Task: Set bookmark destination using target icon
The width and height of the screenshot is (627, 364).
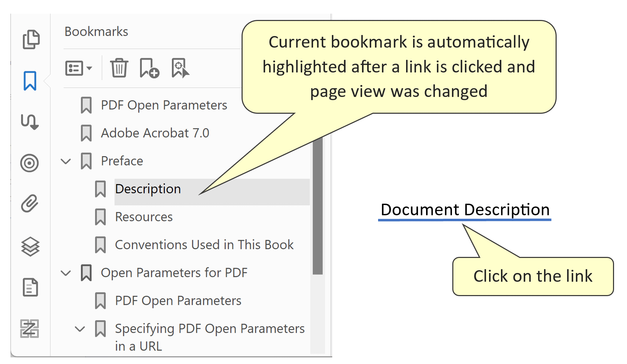Action: tap(180, 69)
